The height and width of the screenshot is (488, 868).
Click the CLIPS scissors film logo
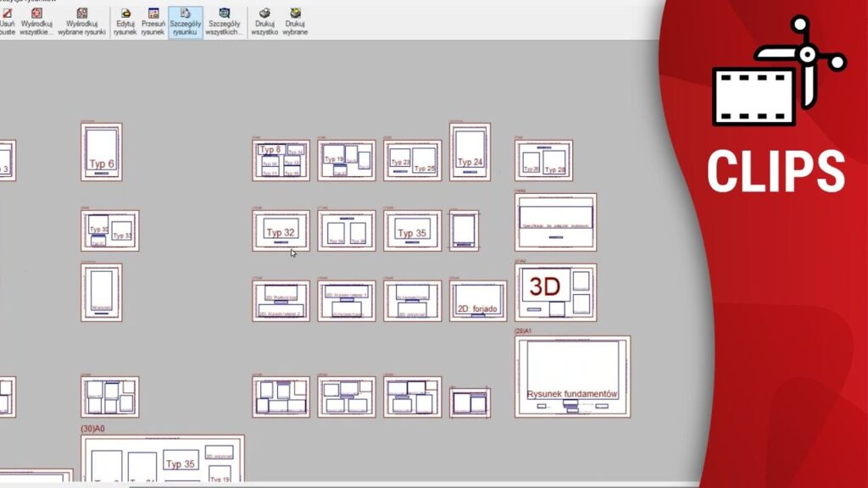777,71
